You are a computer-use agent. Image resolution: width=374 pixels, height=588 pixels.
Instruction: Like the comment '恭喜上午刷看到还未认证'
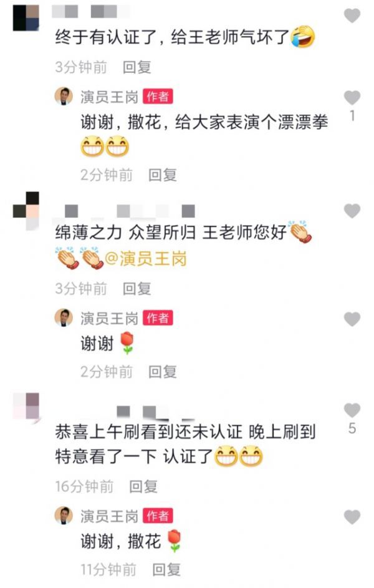tap(352, 410)
